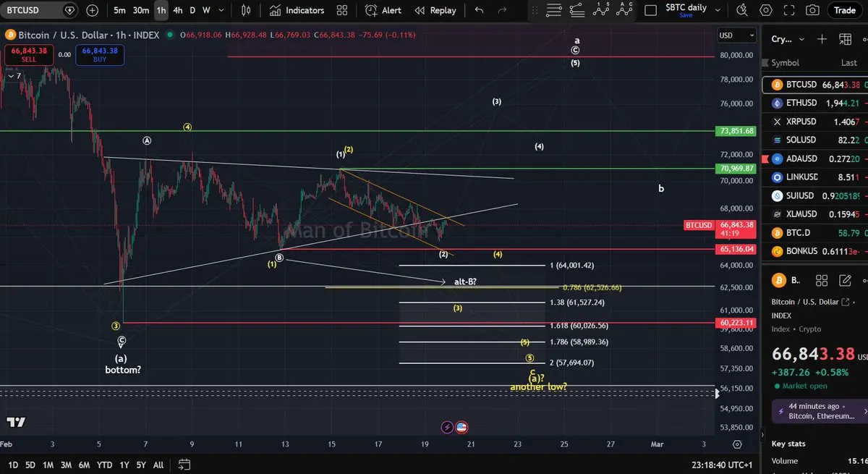Screen dimensions: 868x474
Task: Select SOLUSD row in watchlist
Action: tap(815, 140)
